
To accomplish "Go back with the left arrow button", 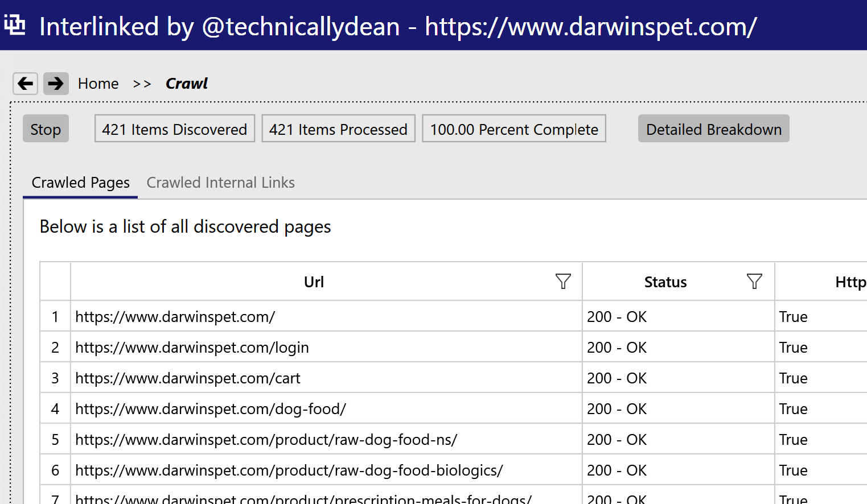I will click(26, 84).
